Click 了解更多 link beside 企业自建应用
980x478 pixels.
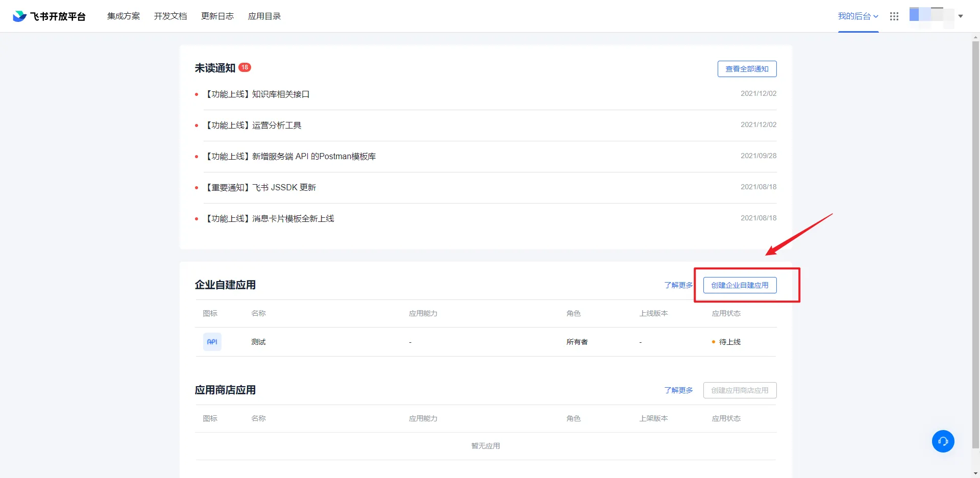pos(678,285)
